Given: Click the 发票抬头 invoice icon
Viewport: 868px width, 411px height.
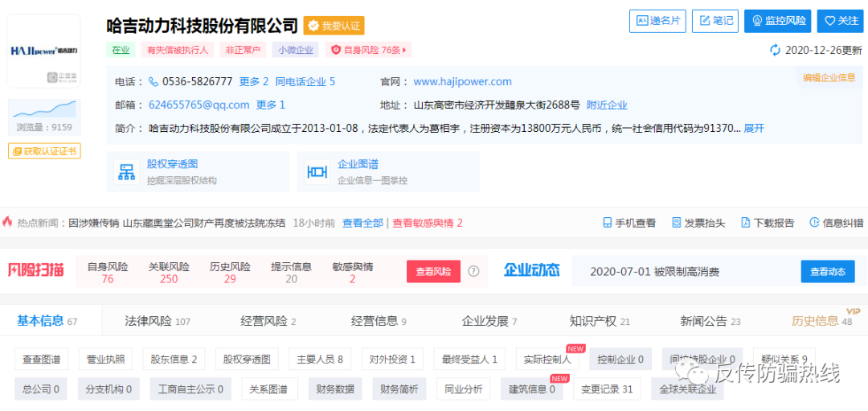Looking at the screenshot, I should 677,223.
